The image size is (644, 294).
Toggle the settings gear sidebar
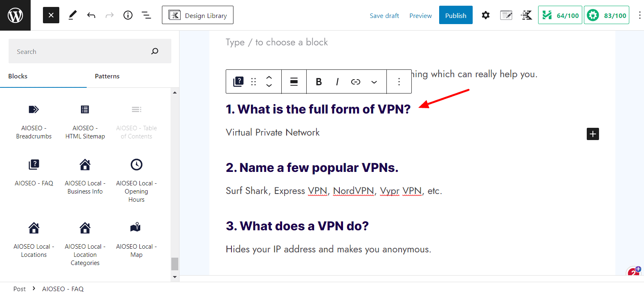(x=485, y=15)
